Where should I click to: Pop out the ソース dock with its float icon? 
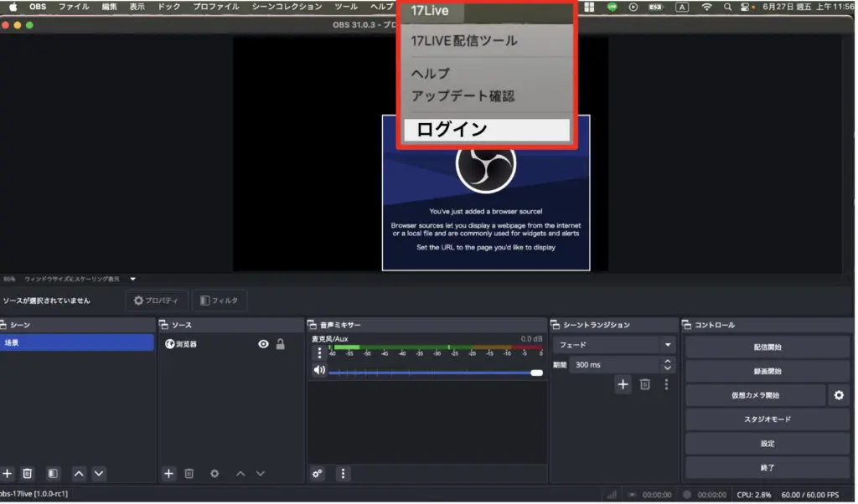pyautogui.click(x=163, y=326)
